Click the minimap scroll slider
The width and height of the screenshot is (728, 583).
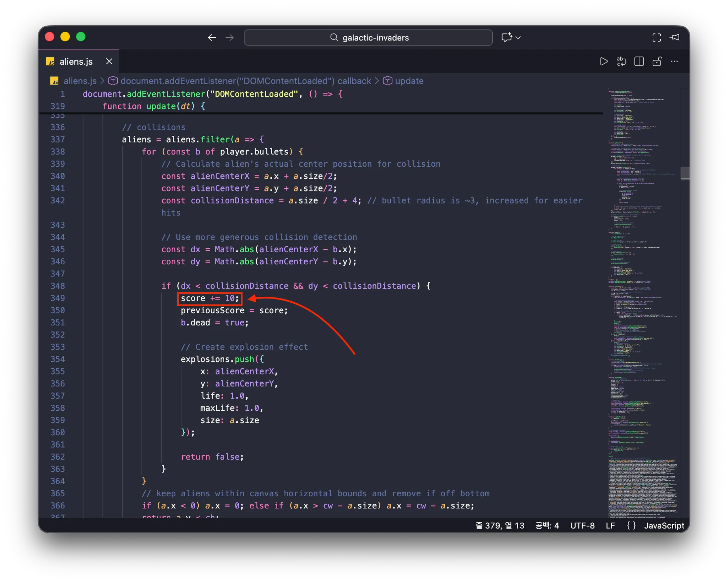pyautogui.click(x=685, y=173)
